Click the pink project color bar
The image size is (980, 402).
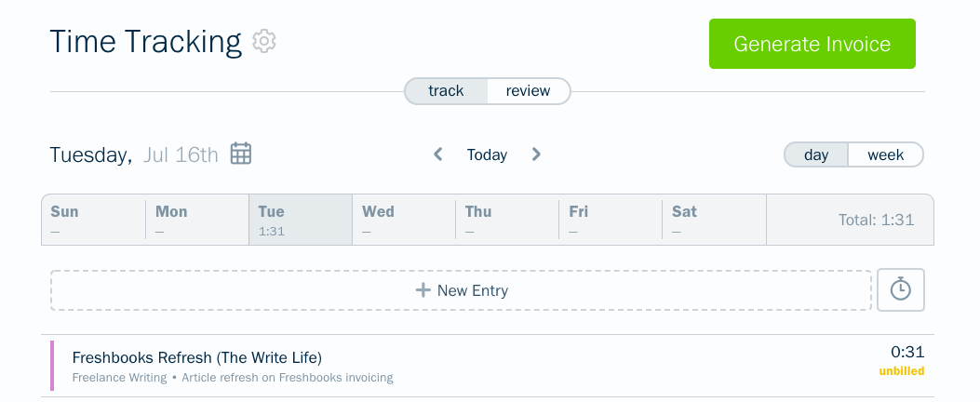[52, 366]
